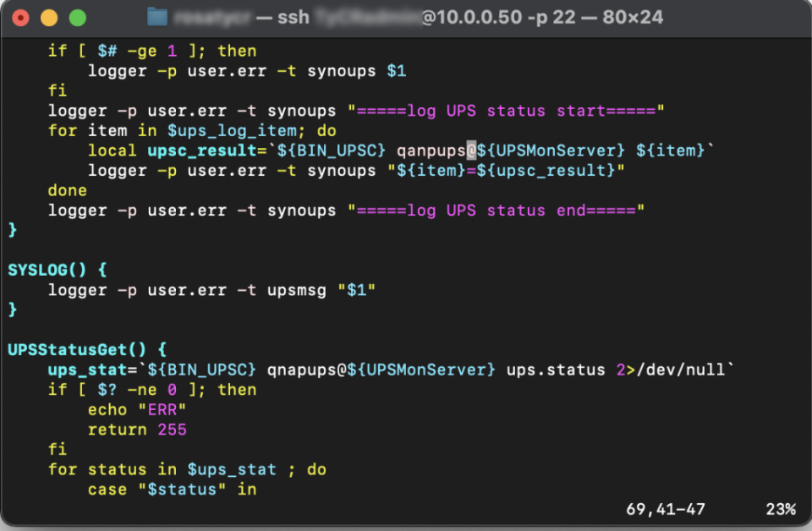Image resolution: width=812 pixels, height=531 pixels.
Task: Click the line 'if [ $# -ge 1 ]; then'
Action: click(152, 51)
